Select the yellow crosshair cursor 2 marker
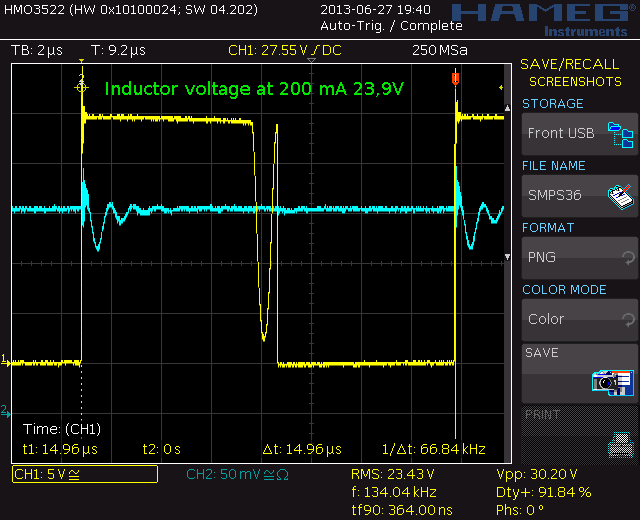The height and width of the screenshot is (520, 640). point(81,88)
